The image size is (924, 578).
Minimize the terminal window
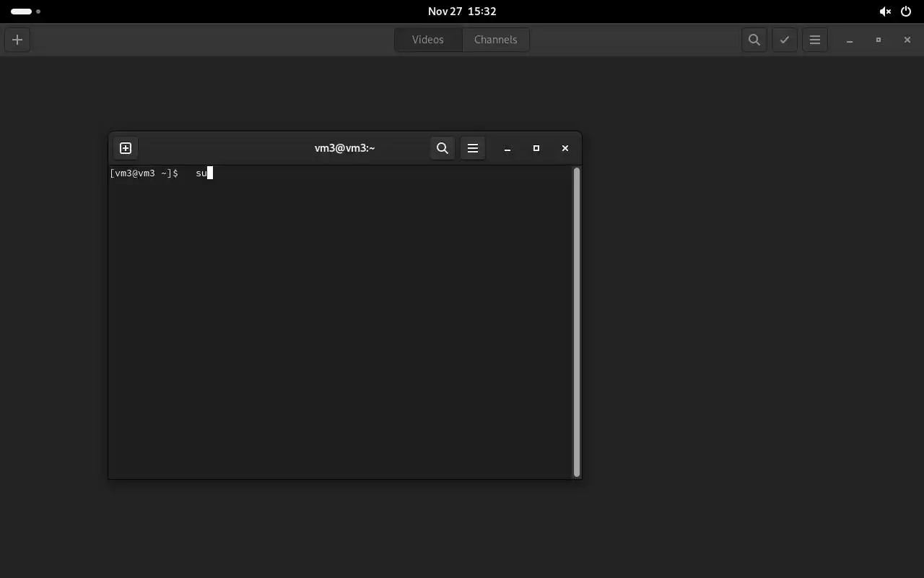507,148
